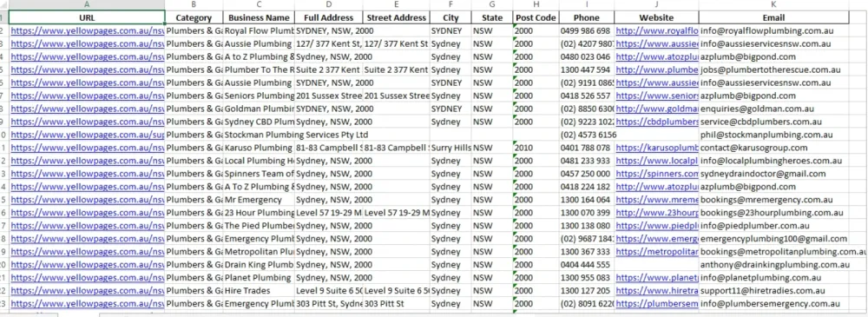This screenshot has width=868, height=317.
Task: Select phone number 0499 986 698
Action: (586, 30)
